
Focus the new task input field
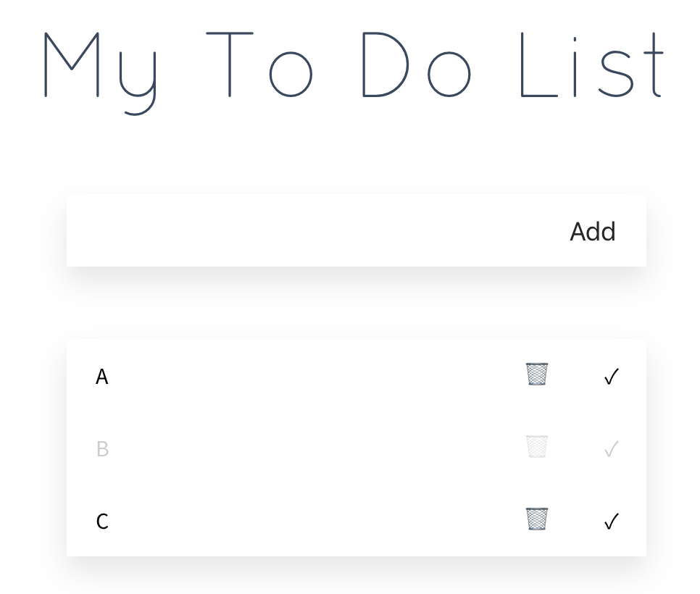coord(304,231)
